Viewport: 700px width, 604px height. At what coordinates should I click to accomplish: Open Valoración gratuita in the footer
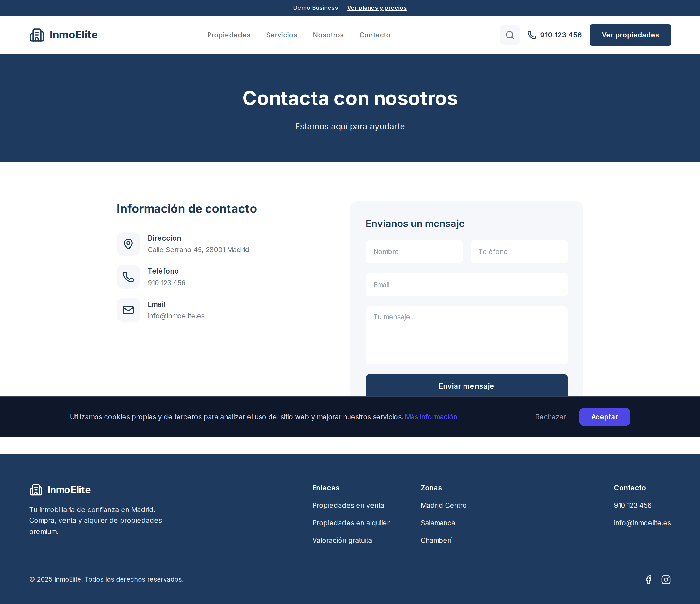click(342, 540)
